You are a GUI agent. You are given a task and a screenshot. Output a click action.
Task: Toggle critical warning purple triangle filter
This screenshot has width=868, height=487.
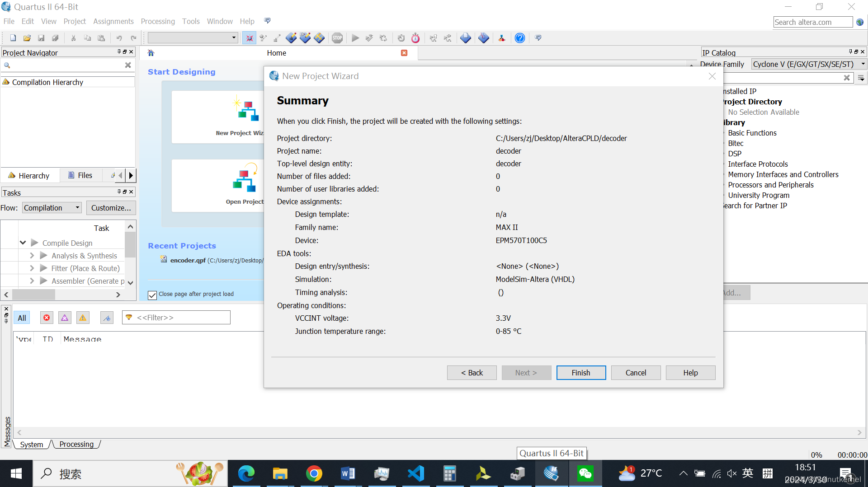(x=65, y=318)
